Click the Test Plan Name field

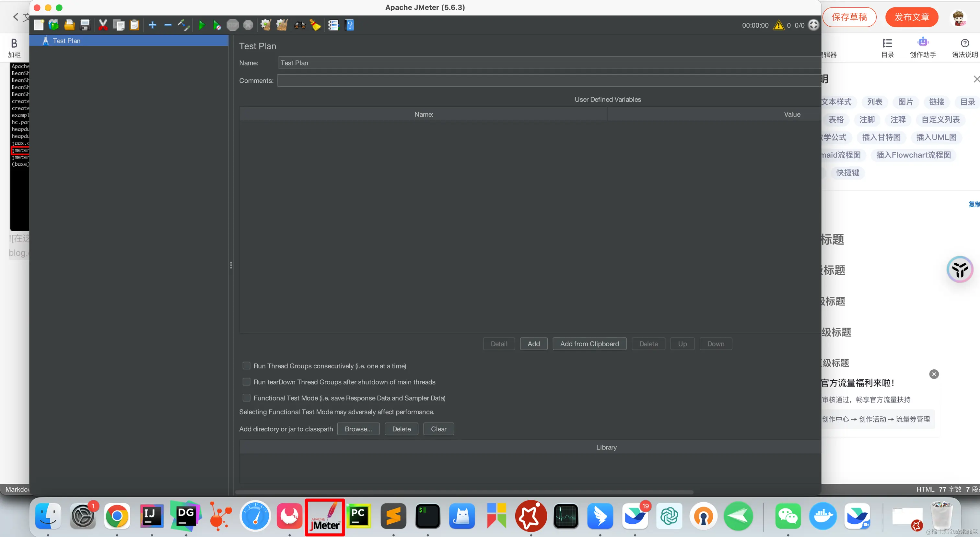(549, 63)
